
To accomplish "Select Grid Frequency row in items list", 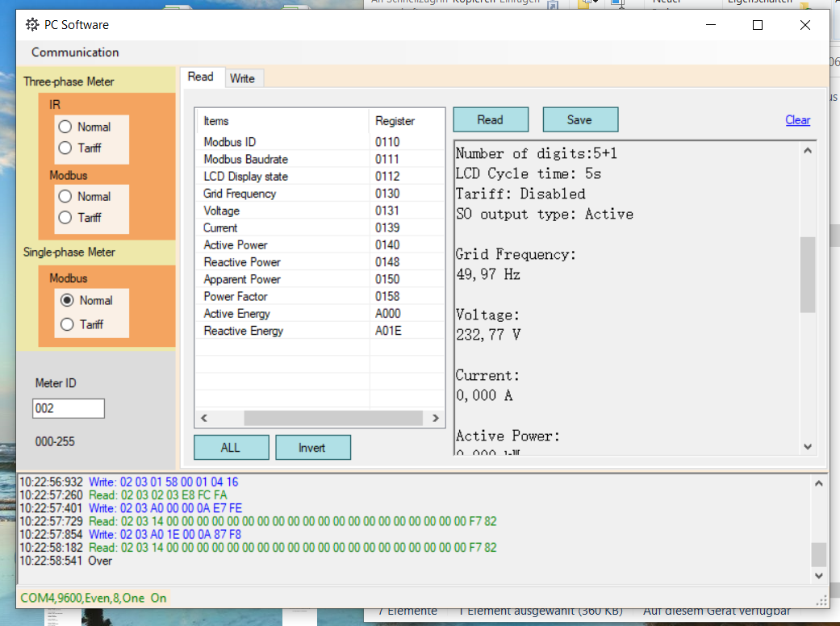I will point(240,194).
